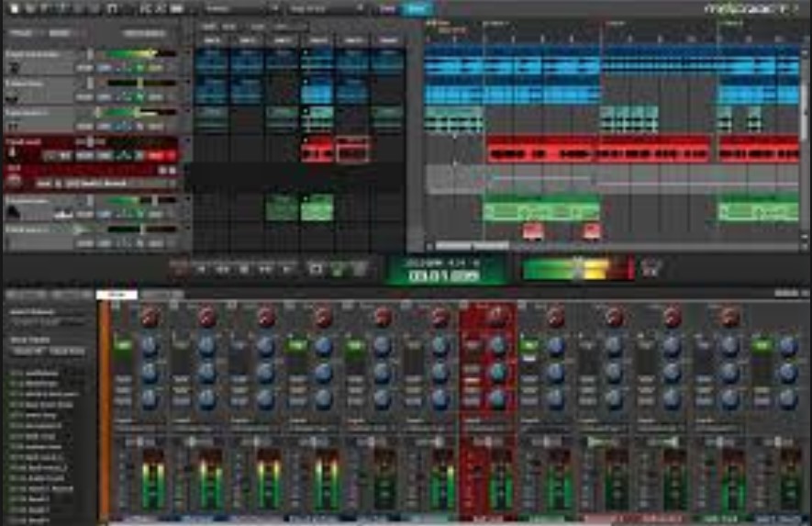The width and height of the screenshot is (812, 526).
Task: Click the play button in transport
Action: tap(244, 269)
